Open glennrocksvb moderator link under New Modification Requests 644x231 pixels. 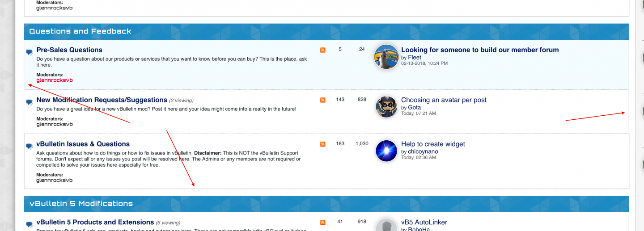click(55, 125)
